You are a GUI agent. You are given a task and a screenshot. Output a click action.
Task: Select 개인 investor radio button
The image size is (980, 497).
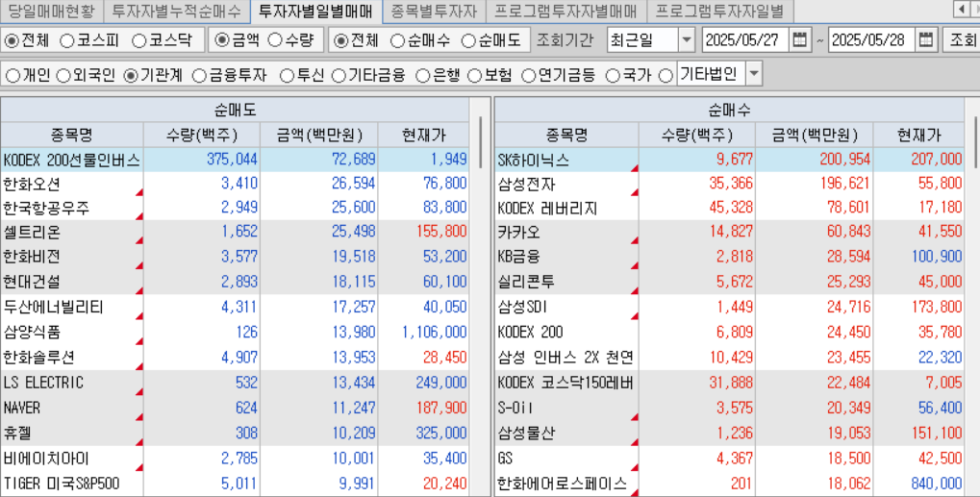pos(13,76)
